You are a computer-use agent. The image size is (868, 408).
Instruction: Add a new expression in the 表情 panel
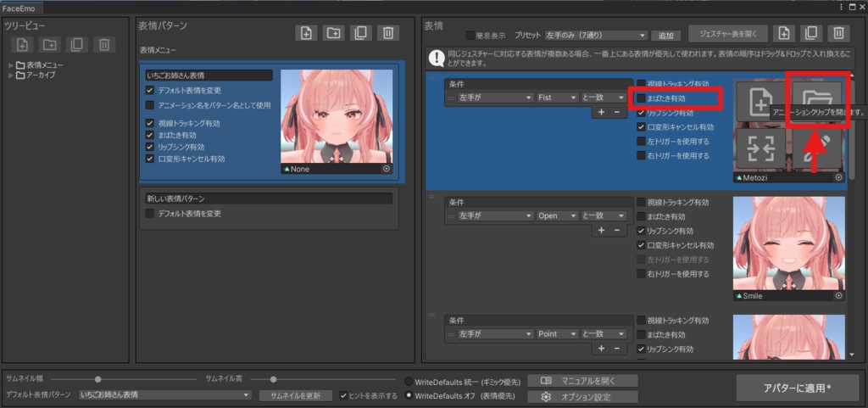click(784, 33)
